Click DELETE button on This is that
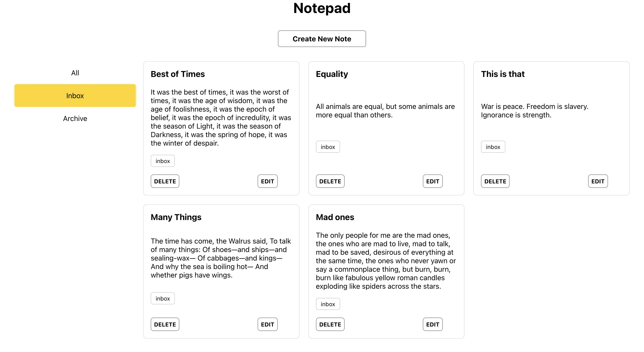This screenshot has height=352, width=644. point(495,181)
